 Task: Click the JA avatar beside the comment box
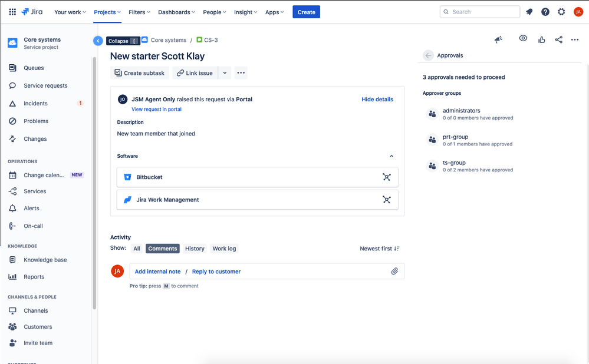[x=117, y=271]
